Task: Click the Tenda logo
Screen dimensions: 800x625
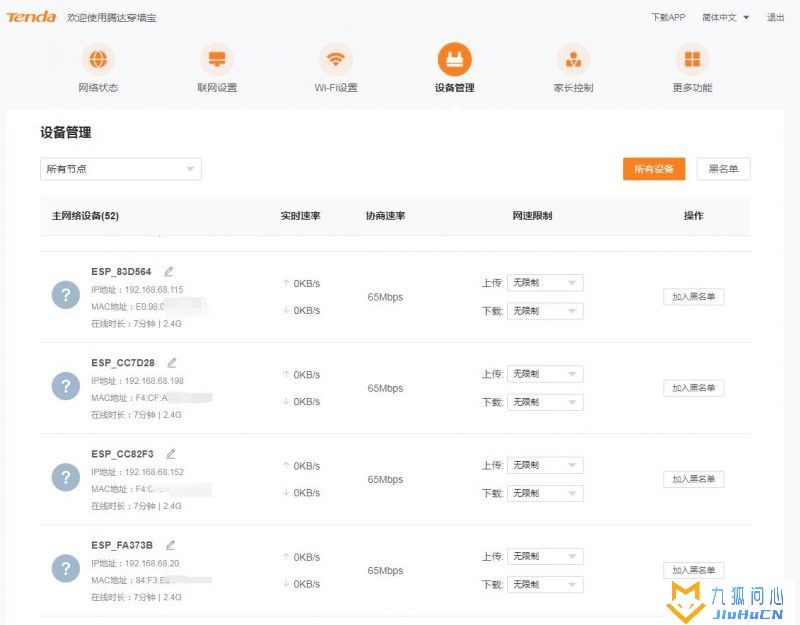Action: pos(31,17)
